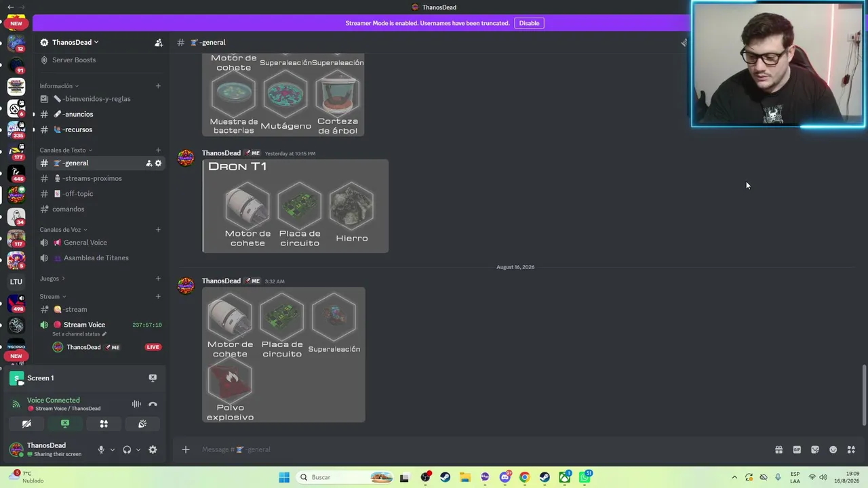Start an activity in voice panel
Image resolution: width=868 pixels, height=488 pixels.
pyautogui.click(x=104, y=424)
